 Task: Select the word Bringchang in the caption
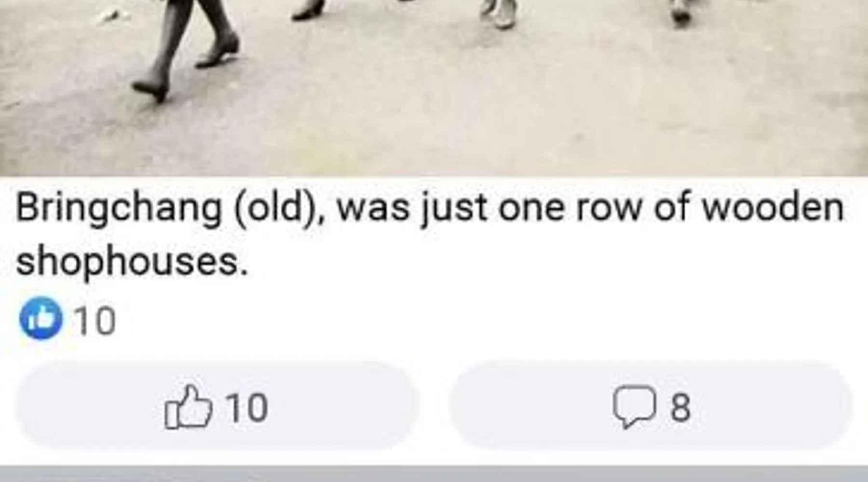pos(119,209)
